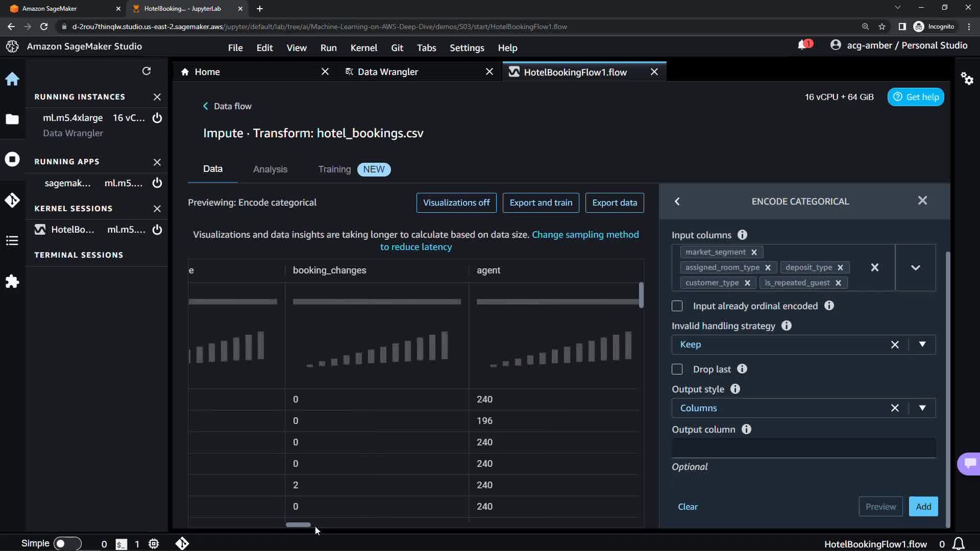Open the table of contents list icon
This screenshot has width=980, height=551.
pyautogui.click(x=12, y=240)
